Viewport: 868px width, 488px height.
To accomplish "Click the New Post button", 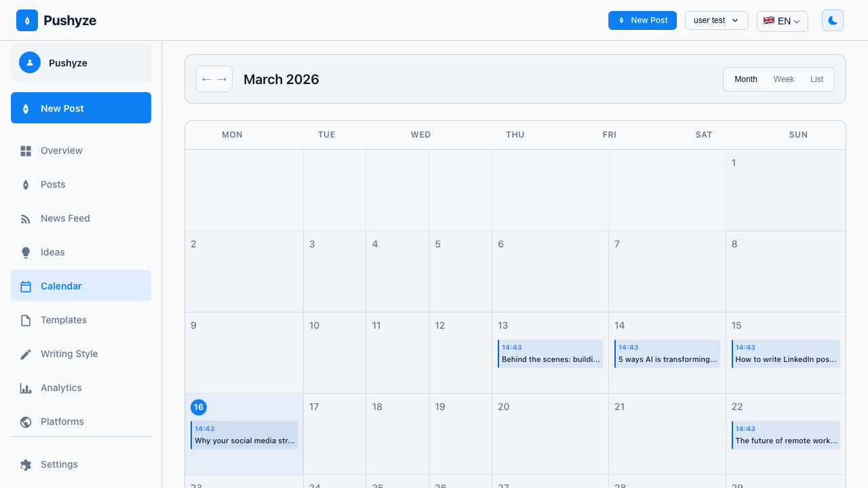I will pyautogui.click(x=642, y=20).
